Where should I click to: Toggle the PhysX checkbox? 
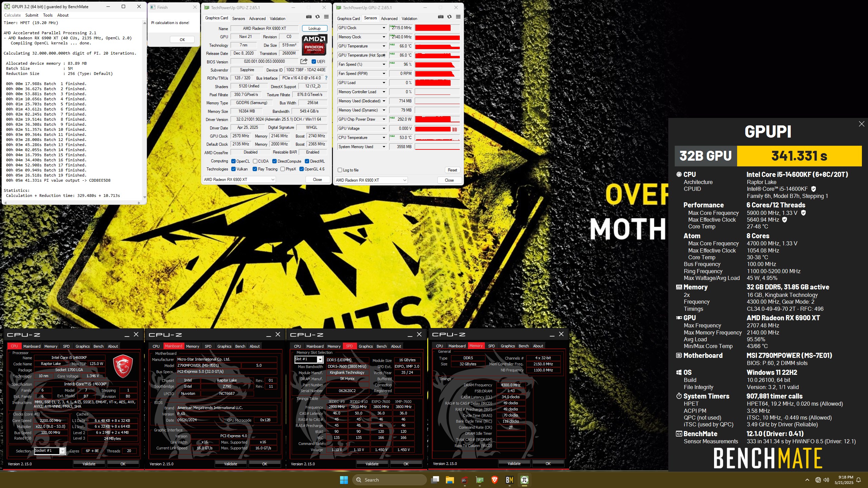(x=282, y=169)
